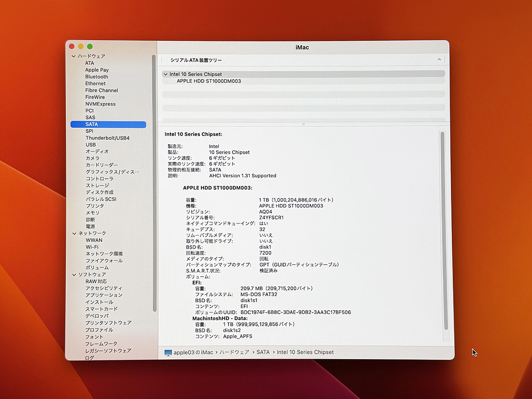Select Wi-Fi under ネットワーク
532x399 pixels.
(92, 247)
